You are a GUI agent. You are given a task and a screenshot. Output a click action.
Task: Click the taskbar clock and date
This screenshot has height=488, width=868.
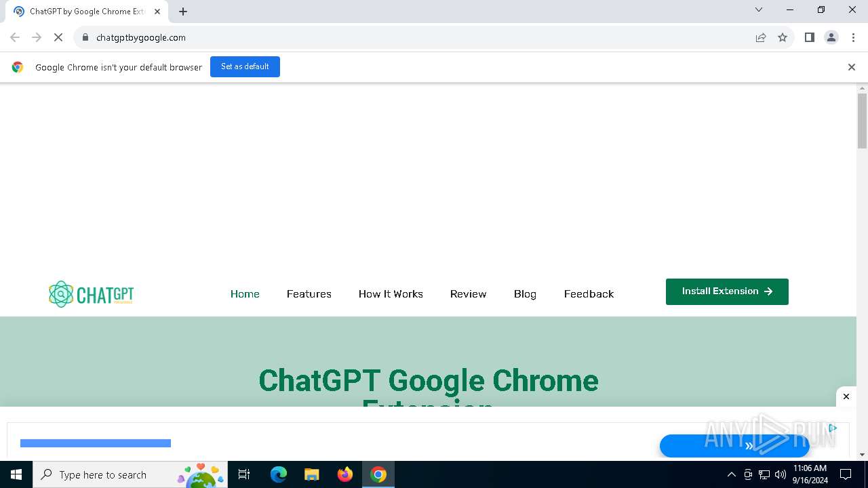tap(810, 474)
